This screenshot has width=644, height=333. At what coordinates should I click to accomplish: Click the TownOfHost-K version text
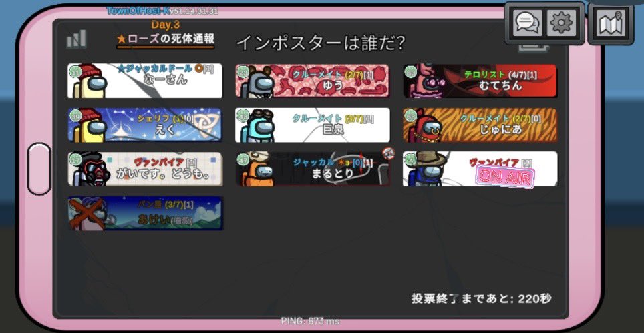coord(162,11)
